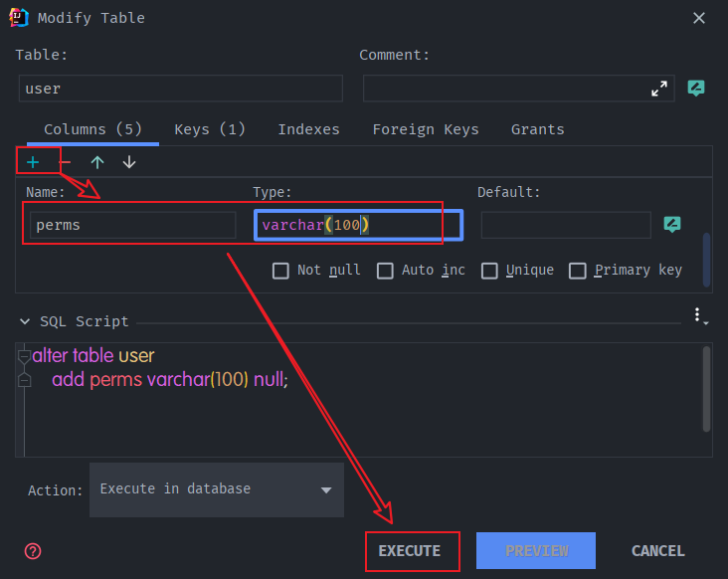Collapse the alter table fold marker
Image resolution: width=728 pixels, height=579 pixels.
(24, 356)
